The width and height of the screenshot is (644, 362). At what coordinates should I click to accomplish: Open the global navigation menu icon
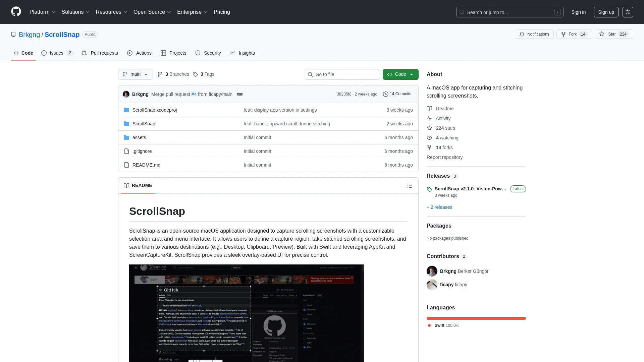point(628,12)
